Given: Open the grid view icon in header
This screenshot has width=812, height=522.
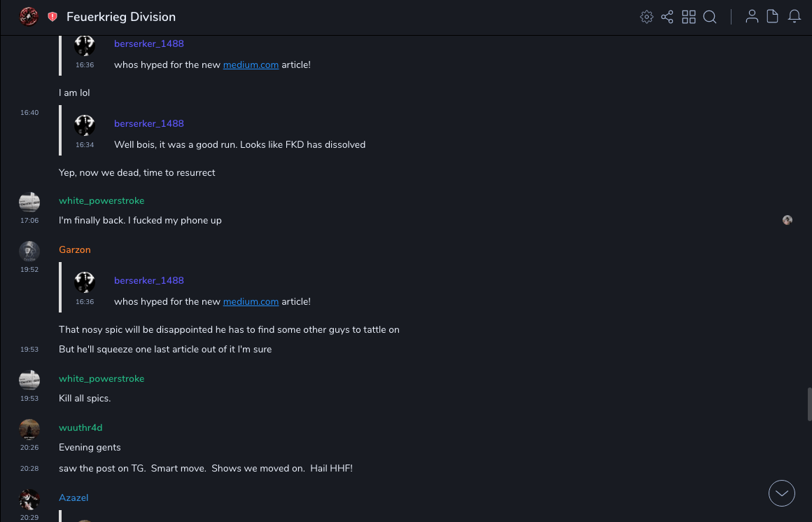Looking at the screenshot, I should tap(689, 17).
